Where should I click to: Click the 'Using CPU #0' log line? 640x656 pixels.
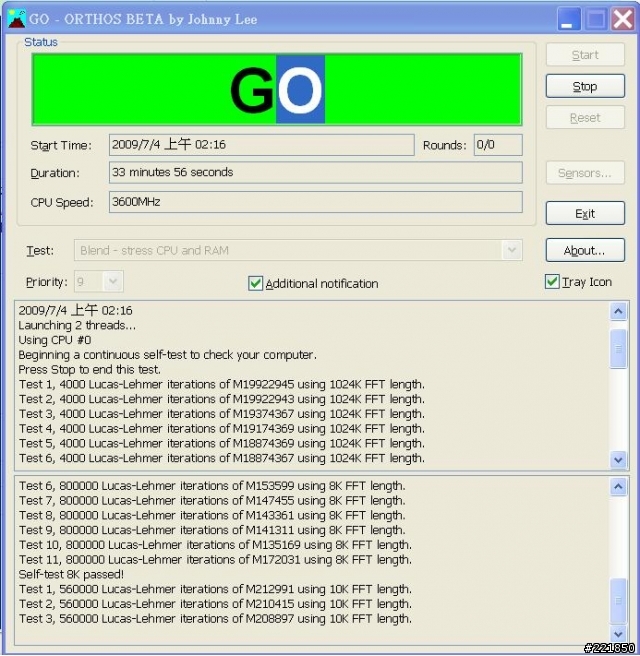(x=54, y=340)
